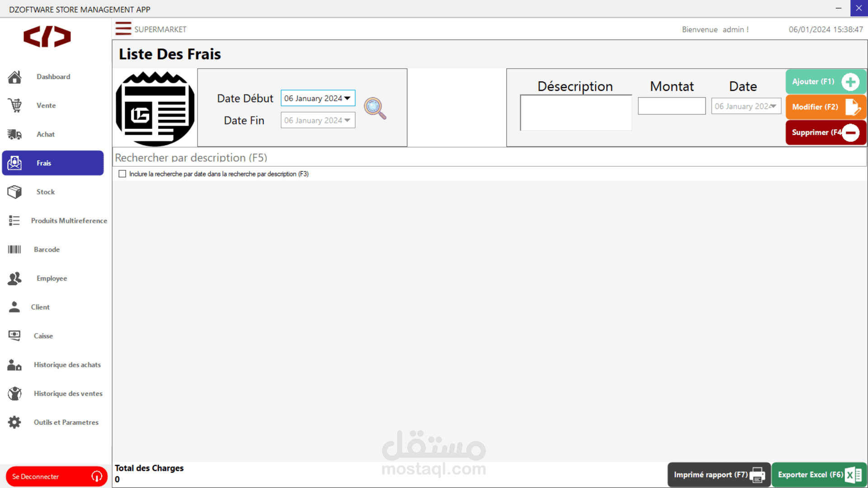Enable include date search checkbox
This screenshot has width=868, height=488.
pos(123,174)
